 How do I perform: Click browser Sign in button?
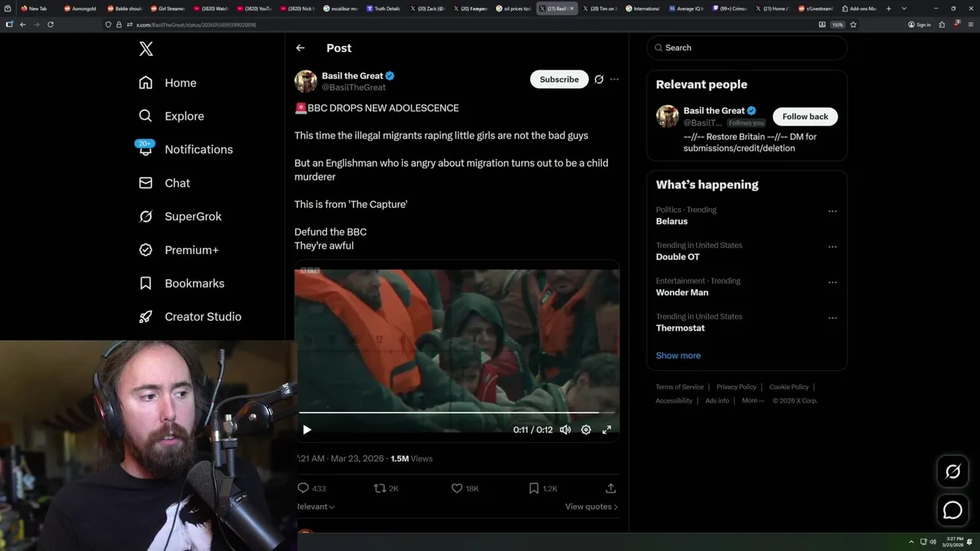[x=919, y=24]
